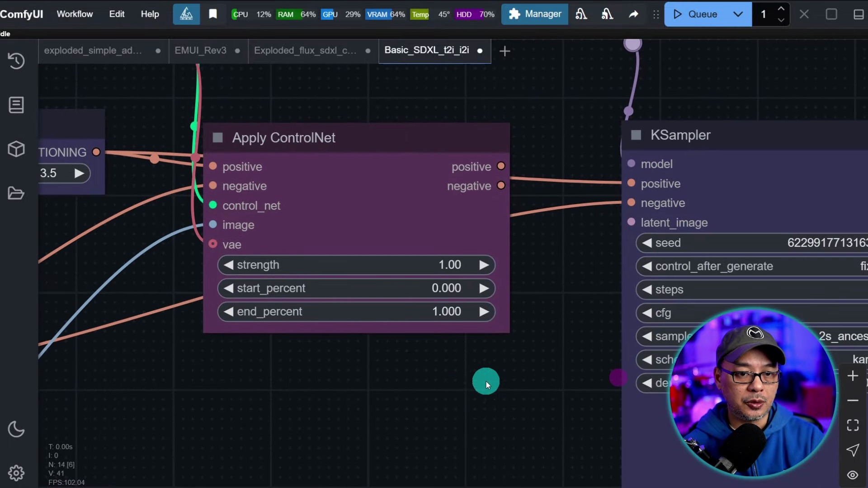Viewport: 868px width, 488px height.
Task: Click the blue ship logo icon in toolbar
Action: click(186, 14)
